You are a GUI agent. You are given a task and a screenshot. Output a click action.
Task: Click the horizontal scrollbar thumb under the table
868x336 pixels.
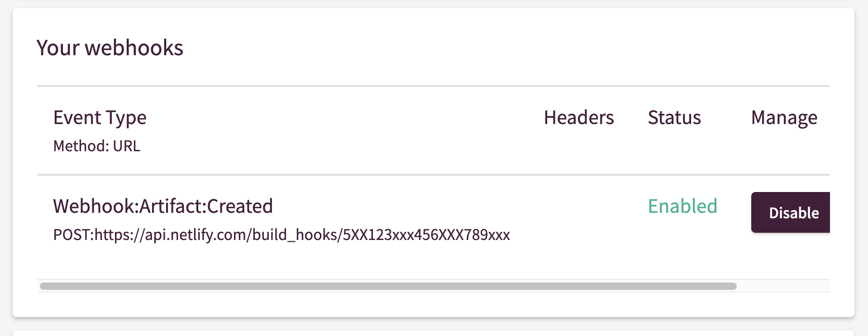click(x=388, y=286)
